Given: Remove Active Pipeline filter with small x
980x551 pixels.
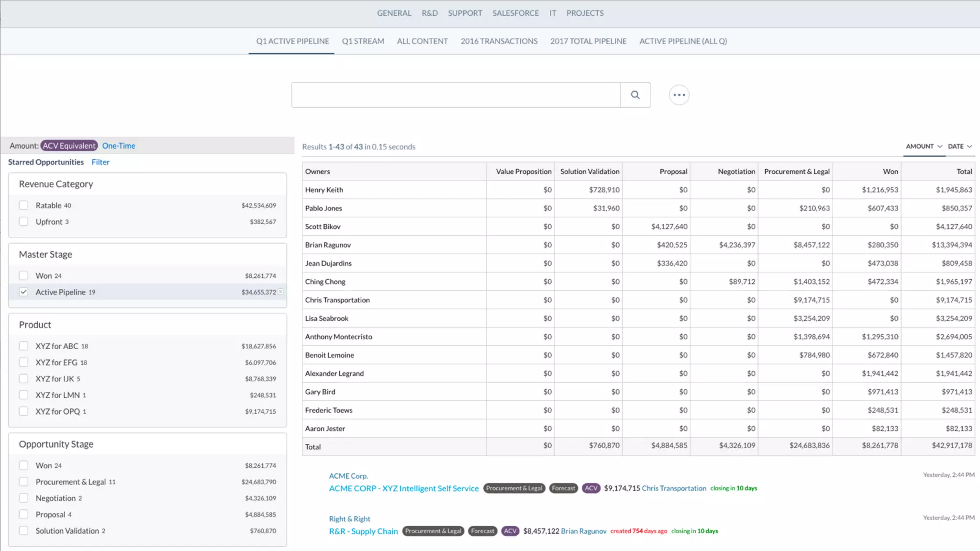Looking at the screenshot, I should [x=281, y=292].
